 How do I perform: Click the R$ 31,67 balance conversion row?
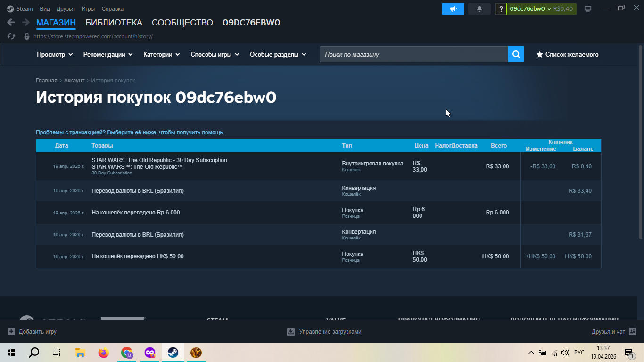coord(319,234)
